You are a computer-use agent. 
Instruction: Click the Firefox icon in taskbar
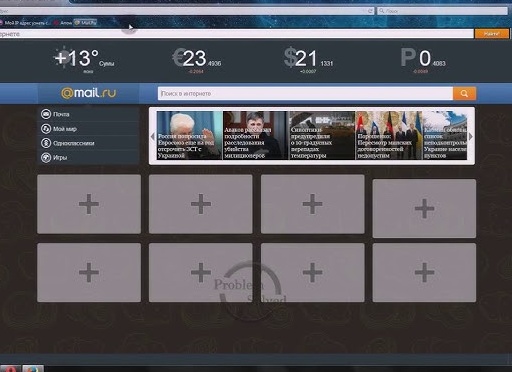click(33, 369)
